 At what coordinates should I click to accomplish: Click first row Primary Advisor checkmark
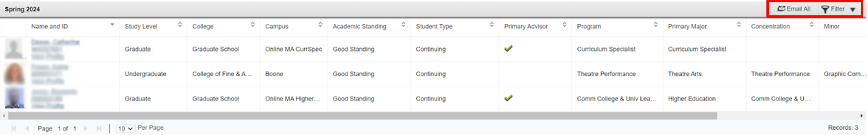click(x=508, y=48)
